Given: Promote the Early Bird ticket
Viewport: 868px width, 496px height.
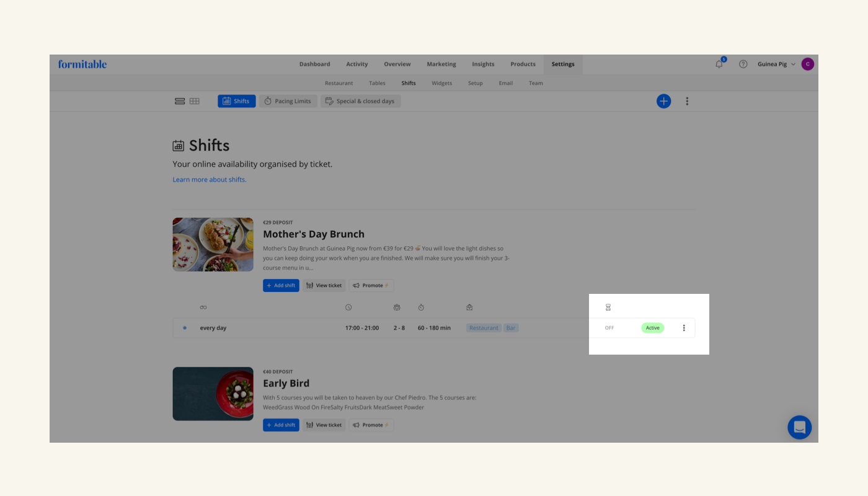Looking at the screenshot, I should [x=371, y=425].
